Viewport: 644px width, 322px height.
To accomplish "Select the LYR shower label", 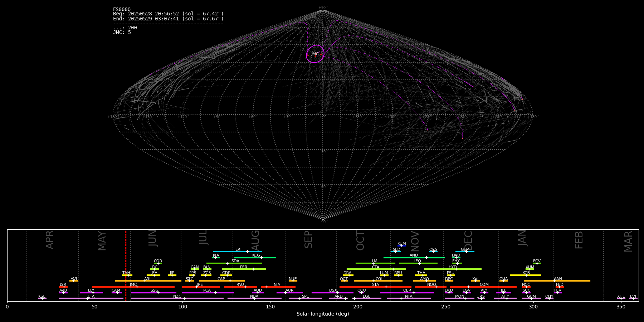I will point(63,285).
